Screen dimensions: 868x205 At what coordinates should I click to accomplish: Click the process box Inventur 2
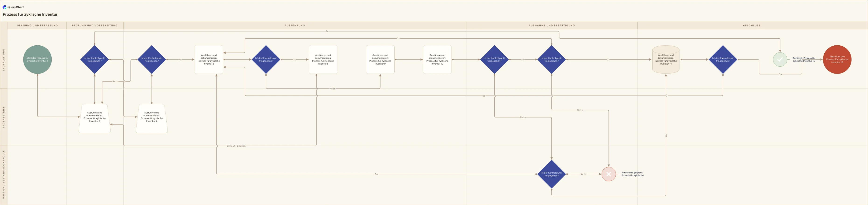95,118
